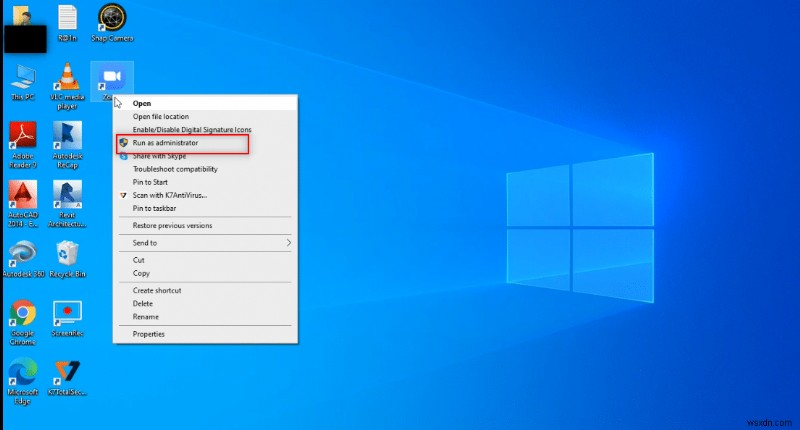Open Properties from context menu
This screenshot has width=800, height=430.
[205, 334]
